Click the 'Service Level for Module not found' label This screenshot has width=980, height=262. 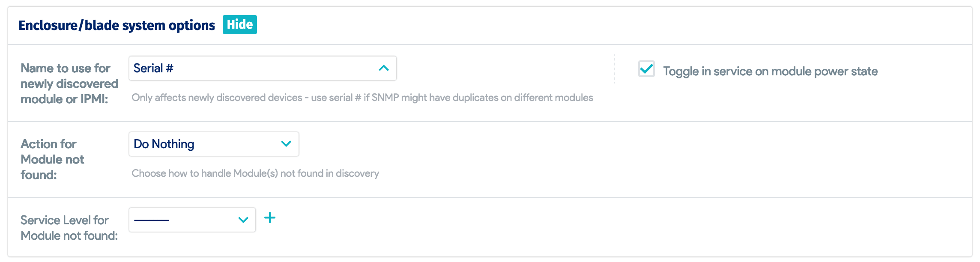point(69,228)
